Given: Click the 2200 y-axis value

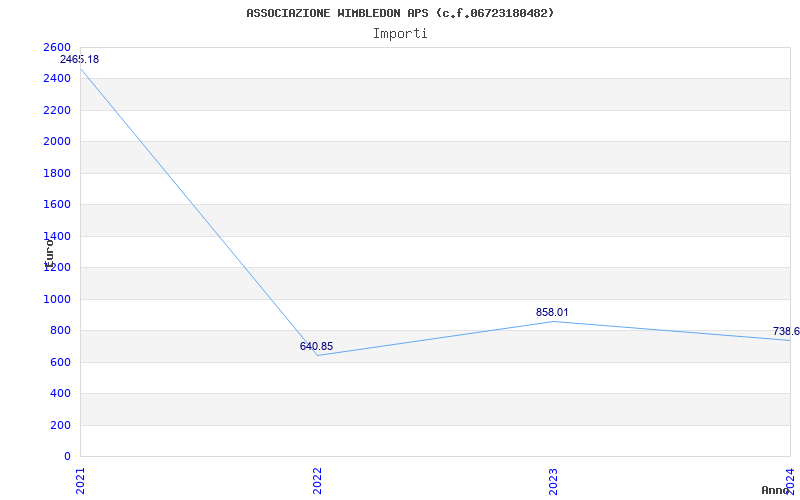Looking at the screenshot, I should 57,110.
